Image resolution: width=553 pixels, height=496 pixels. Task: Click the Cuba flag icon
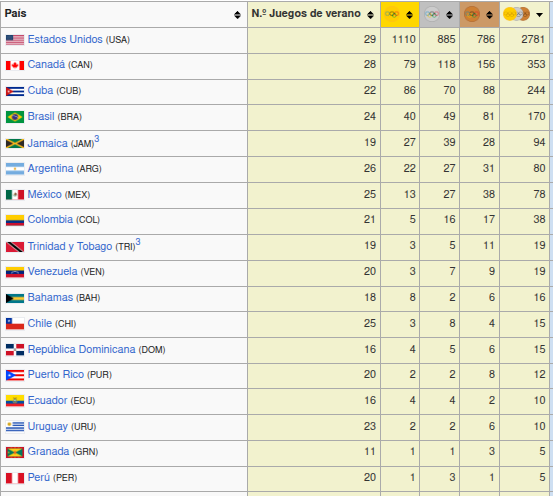pos(15,91)
